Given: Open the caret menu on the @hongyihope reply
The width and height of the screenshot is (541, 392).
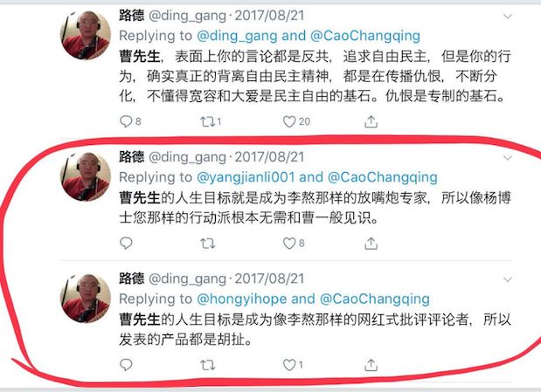Looking at the screenshot, I should click(508, 279).
